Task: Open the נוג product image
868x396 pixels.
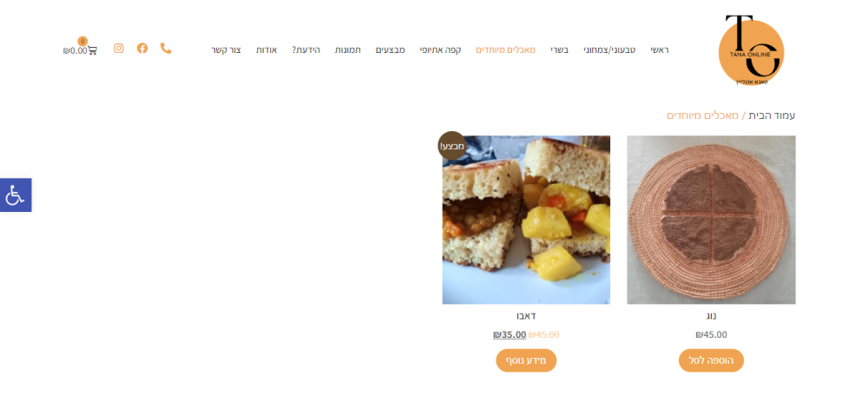Action: click(712, 220)
